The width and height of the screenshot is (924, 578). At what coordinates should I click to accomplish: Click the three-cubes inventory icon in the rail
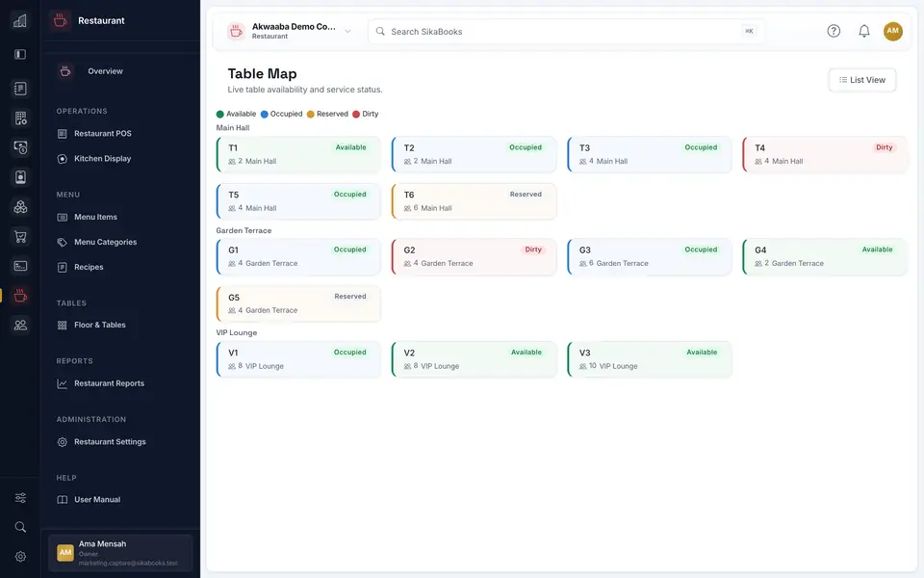click(x=20, y=207)
